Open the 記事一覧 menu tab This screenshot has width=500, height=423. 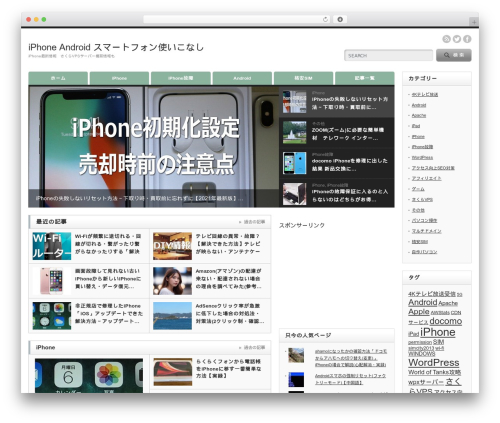(365, 78)
